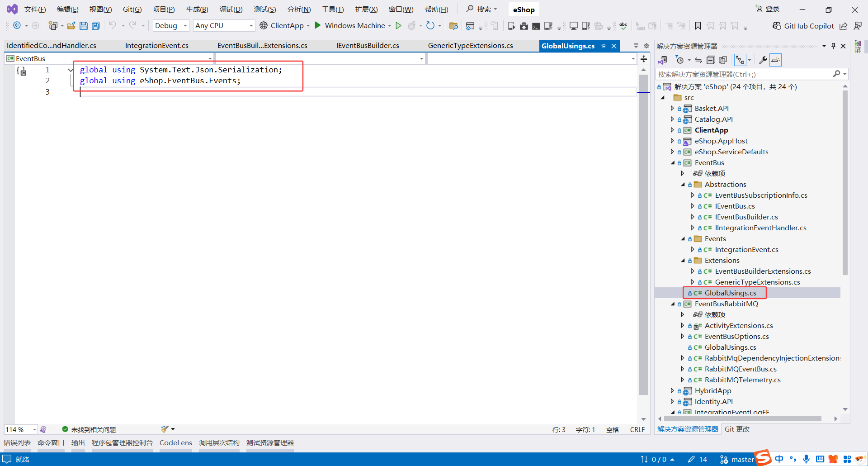Open the Git(G) menu

click(x=132, y=10)
